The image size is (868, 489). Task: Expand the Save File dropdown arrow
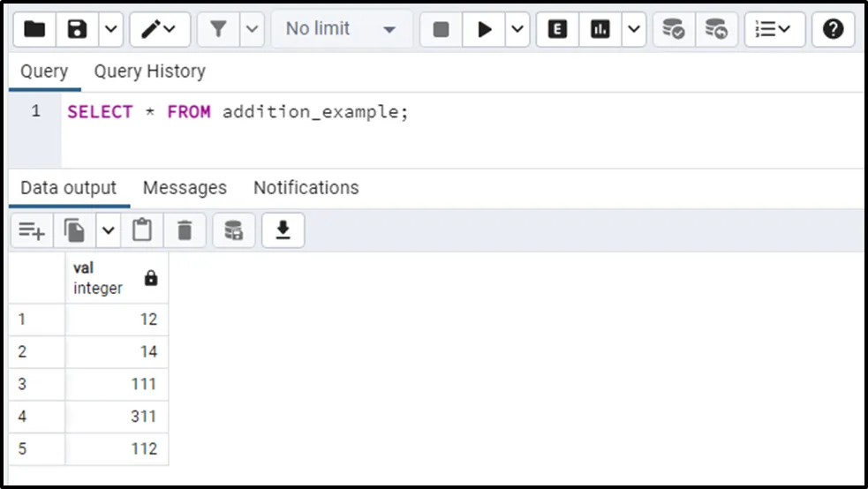(110, 29)
